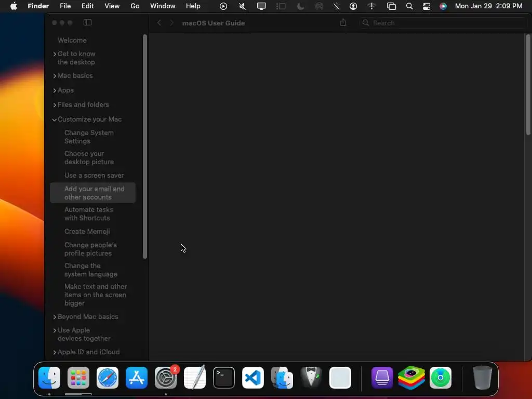The width and height of the screenshot is (532, 399).
Task: Open Change the system language topic
Action: pos(91,270)
